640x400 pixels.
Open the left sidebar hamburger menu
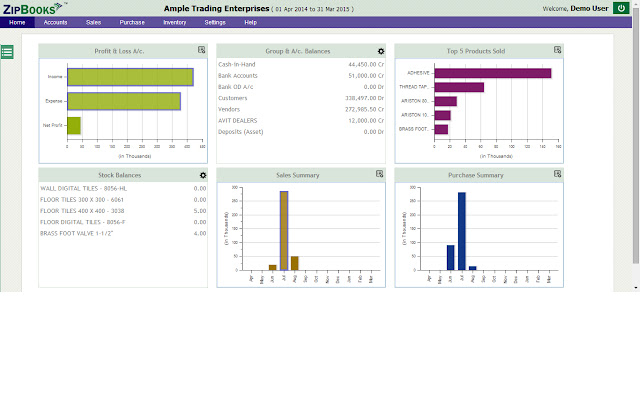tap(7, 52)
